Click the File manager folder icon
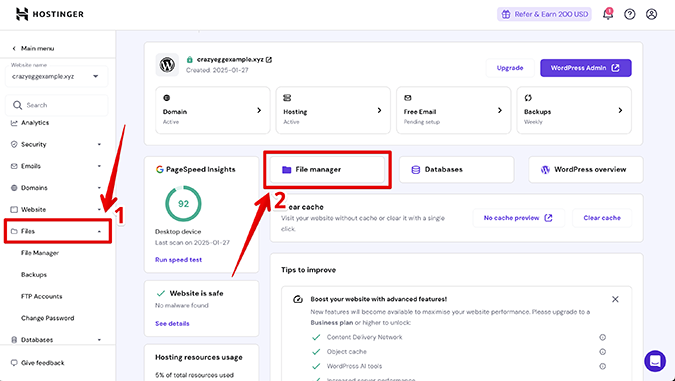 (286, 170)
